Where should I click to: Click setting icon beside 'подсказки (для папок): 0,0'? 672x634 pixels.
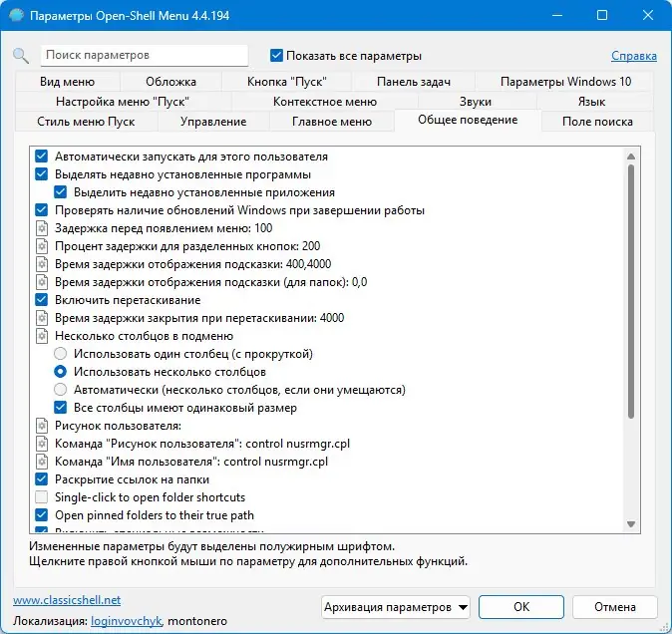(42, 282)
